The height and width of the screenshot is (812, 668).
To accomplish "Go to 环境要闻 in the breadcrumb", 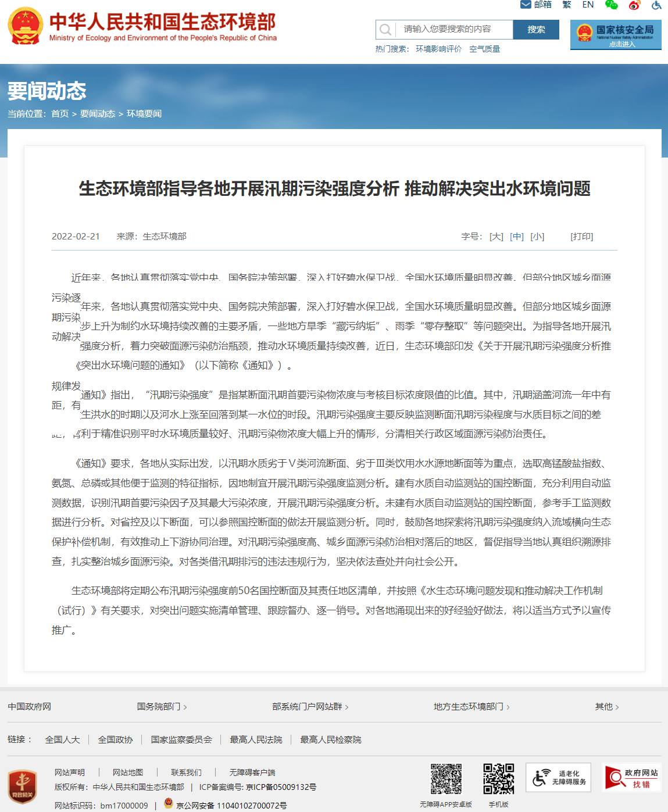I will [x=144, y=114].
